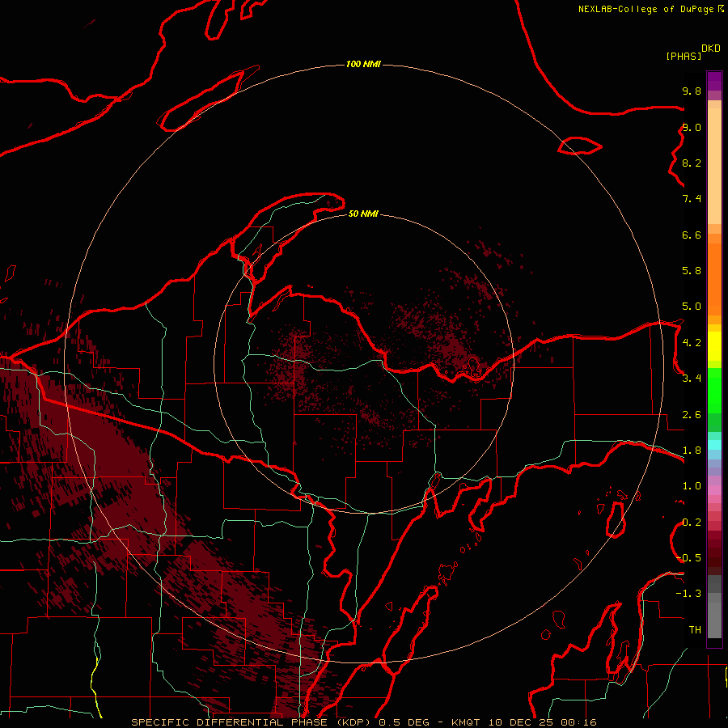Click the yellow color bar segment

[714, 346]
